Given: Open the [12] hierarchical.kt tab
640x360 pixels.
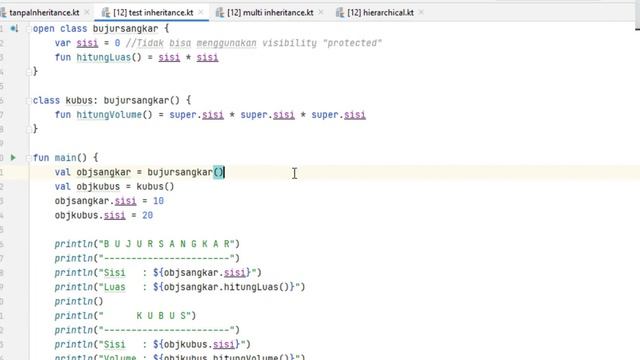Looking at the screenshot, I should point(380,13).
